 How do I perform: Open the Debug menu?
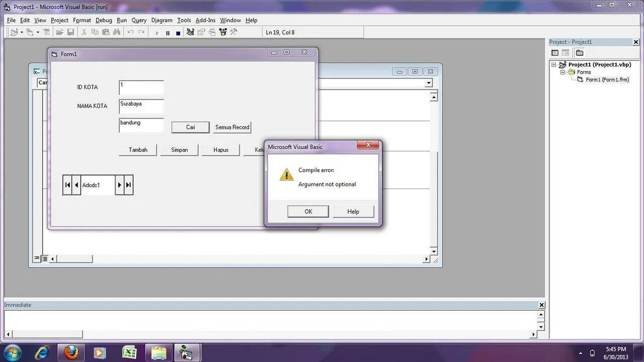[x=104, y=20]
